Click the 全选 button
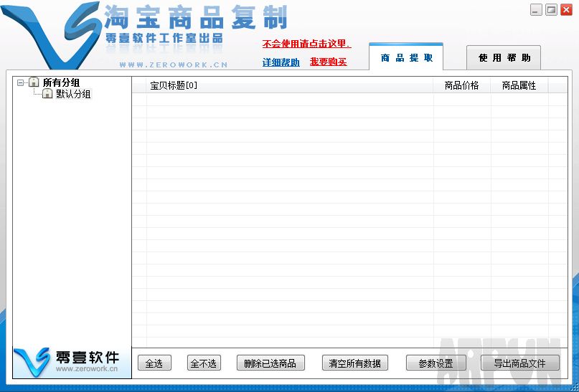Image resolution: width=579 pixels, height=392 pixels. (154, 363)
